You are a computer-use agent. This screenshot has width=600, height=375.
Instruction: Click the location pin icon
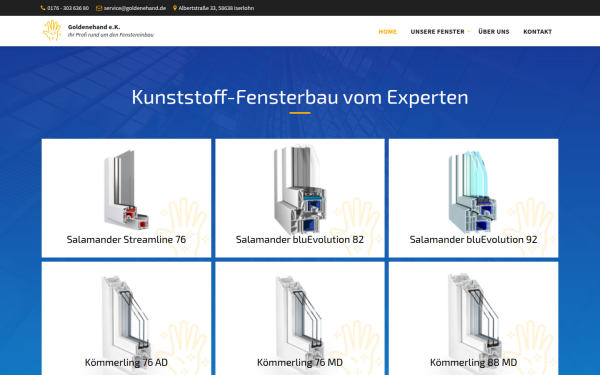tap(175, 8)
